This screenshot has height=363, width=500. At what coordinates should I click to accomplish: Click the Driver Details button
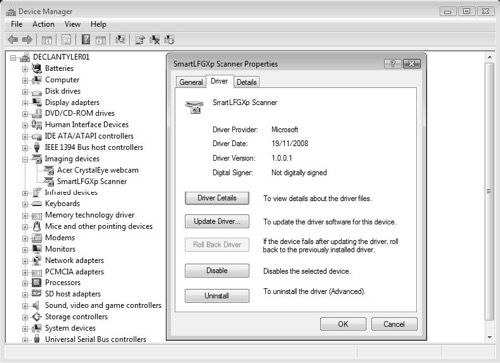point(217,198)
